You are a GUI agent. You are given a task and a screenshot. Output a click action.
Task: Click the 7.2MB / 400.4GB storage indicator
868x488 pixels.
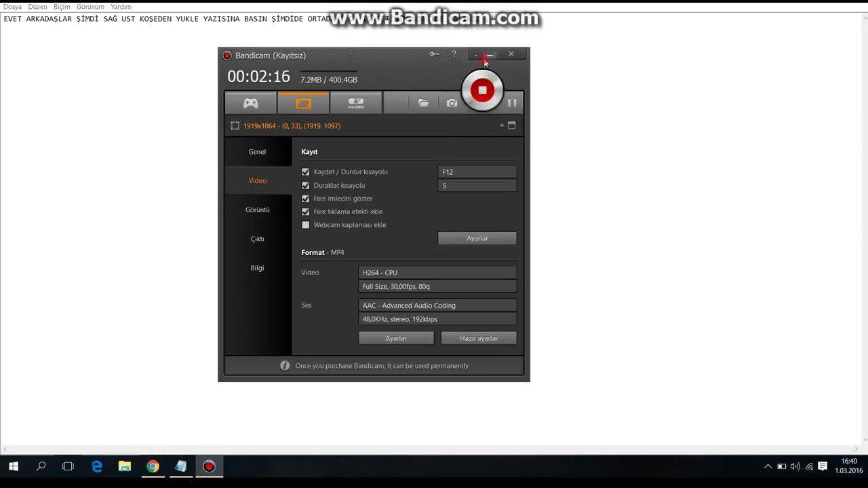[329, 80]
